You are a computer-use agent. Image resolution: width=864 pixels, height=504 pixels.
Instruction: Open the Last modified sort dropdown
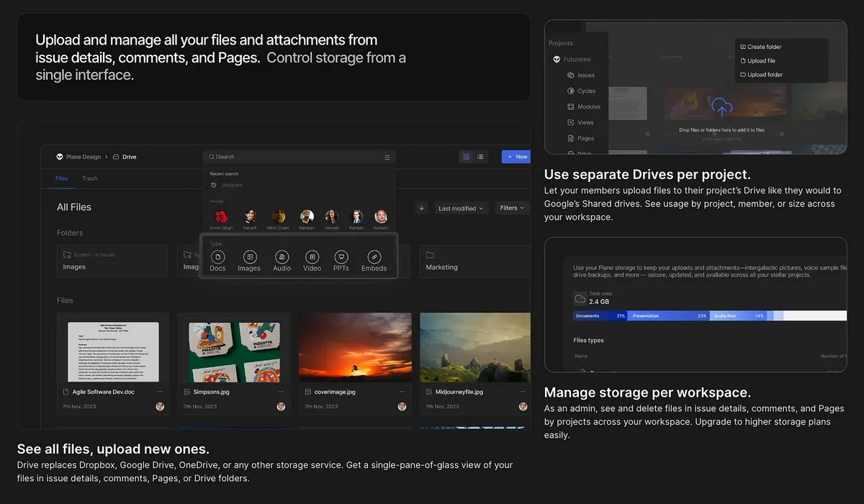pos(462,208)
